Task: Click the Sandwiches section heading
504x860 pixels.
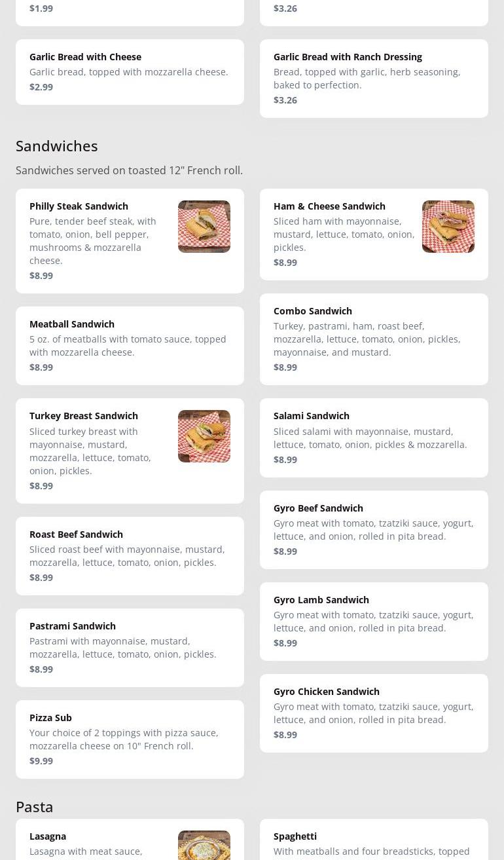Action: click(57, 146)
